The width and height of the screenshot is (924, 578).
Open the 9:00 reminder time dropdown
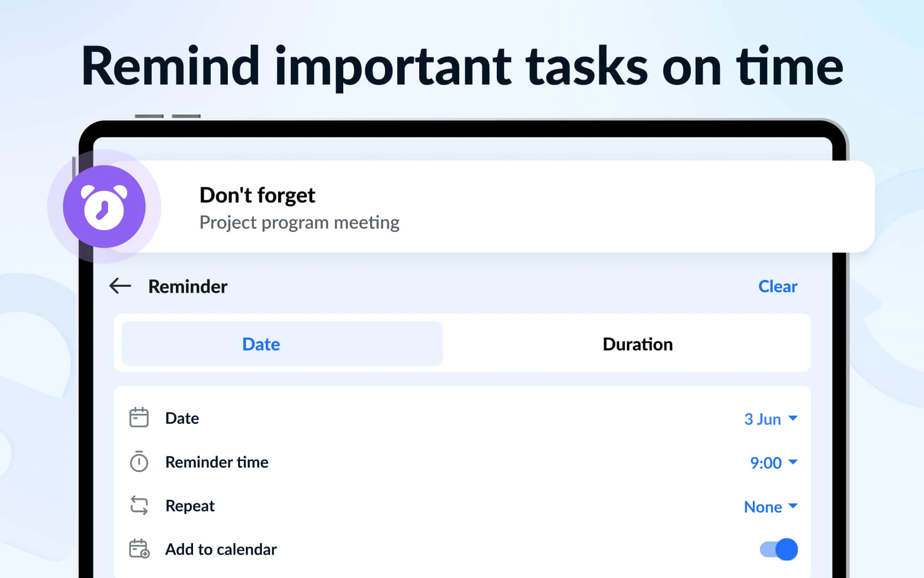click(x=773, y=462)
